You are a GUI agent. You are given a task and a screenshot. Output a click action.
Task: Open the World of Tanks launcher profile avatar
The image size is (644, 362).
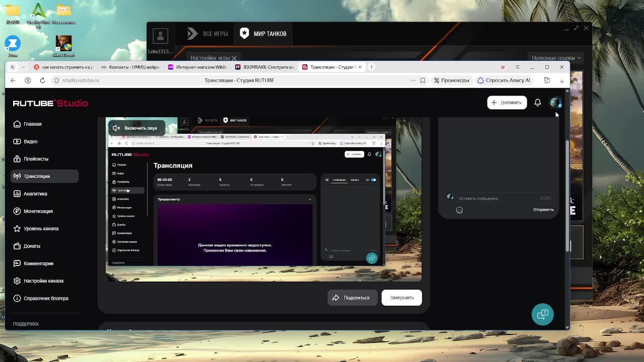[160, 36]
